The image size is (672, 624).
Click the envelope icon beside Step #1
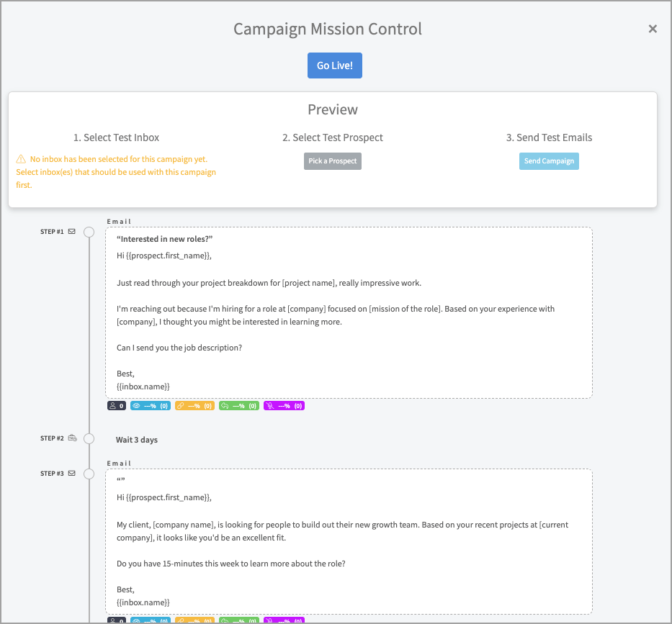[71, 232]
